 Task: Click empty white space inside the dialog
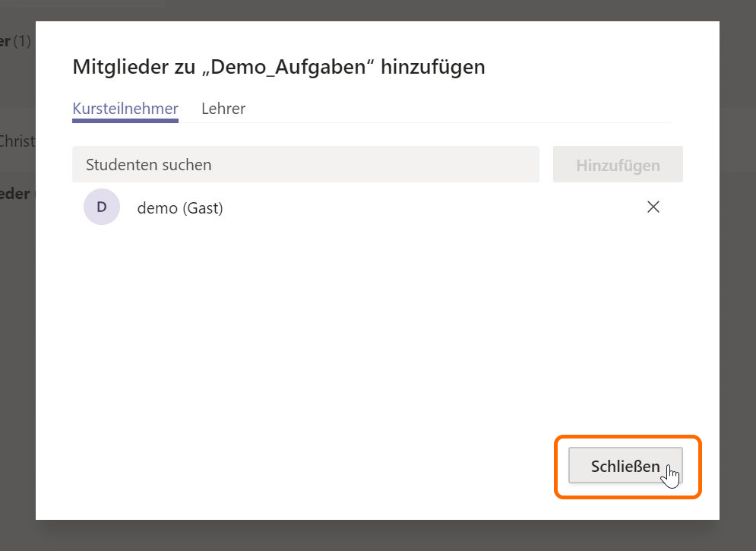(x=342, y=342)
